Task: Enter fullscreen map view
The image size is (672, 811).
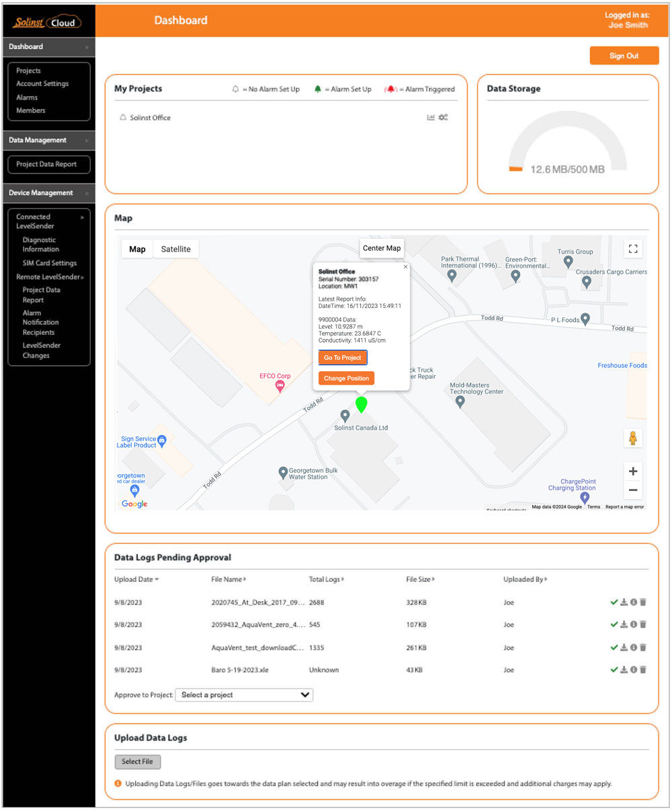Action: pos(633,249)
